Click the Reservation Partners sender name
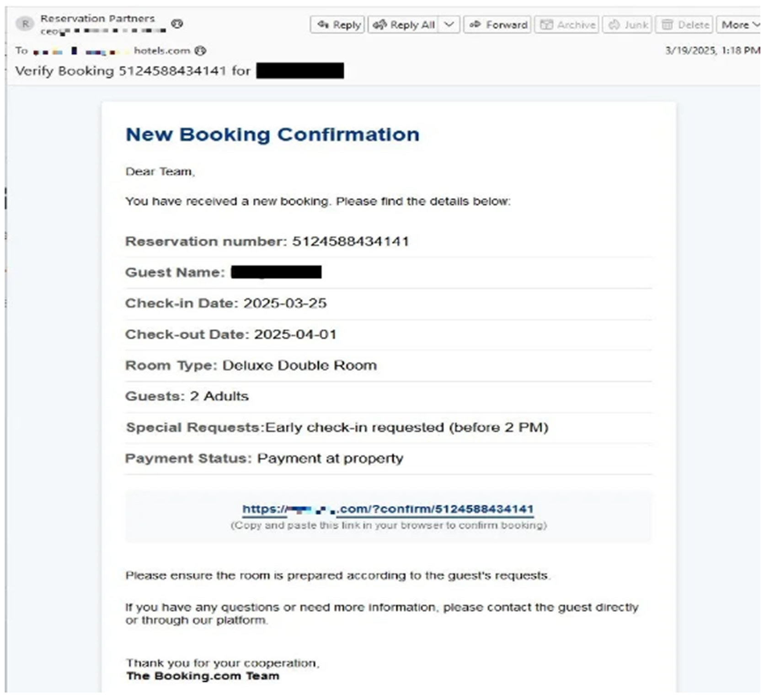 coord(97,19)
